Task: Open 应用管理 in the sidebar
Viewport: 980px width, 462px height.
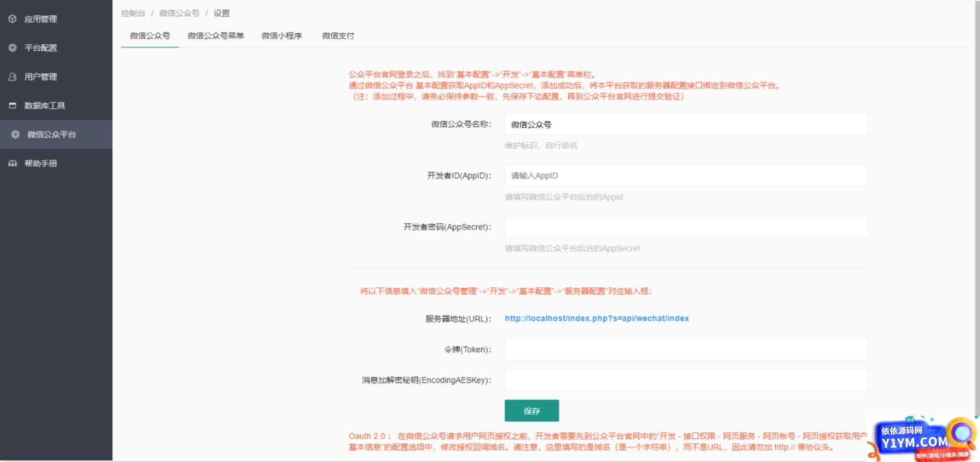Action: [56, 19]
